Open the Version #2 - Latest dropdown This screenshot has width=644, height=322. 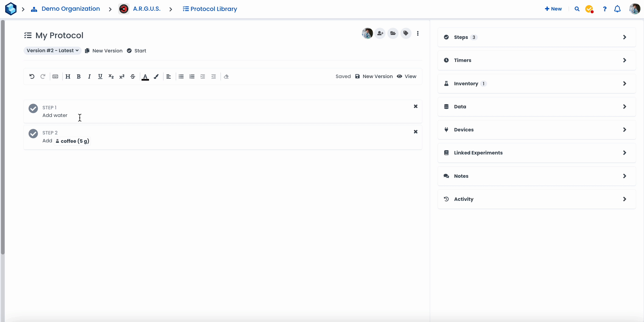pos(52,51)
